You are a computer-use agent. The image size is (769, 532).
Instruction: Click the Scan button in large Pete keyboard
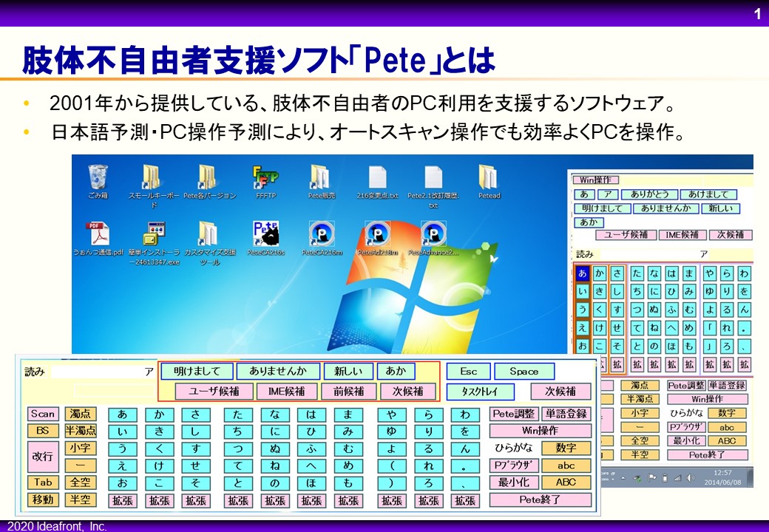click(43, 414)
